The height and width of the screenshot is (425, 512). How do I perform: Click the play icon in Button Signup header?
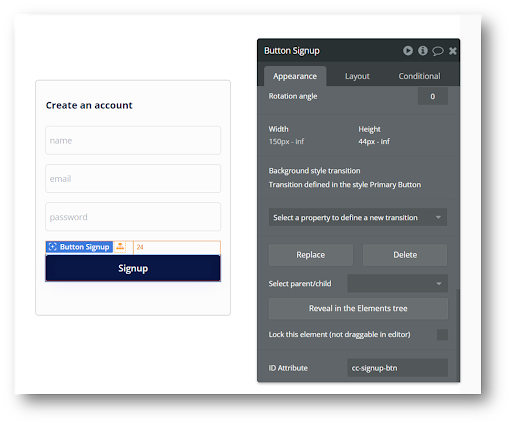point(408,51)
